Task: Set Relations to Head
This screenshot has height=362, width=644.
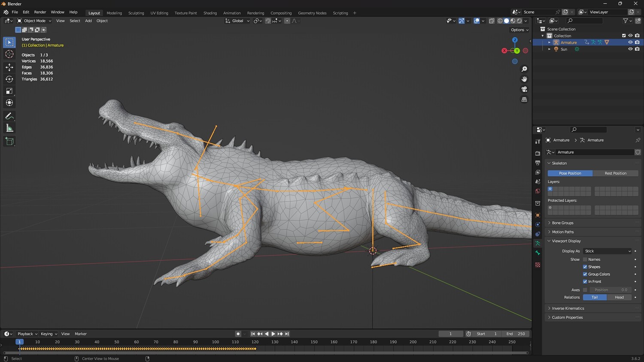Action: 619,297
